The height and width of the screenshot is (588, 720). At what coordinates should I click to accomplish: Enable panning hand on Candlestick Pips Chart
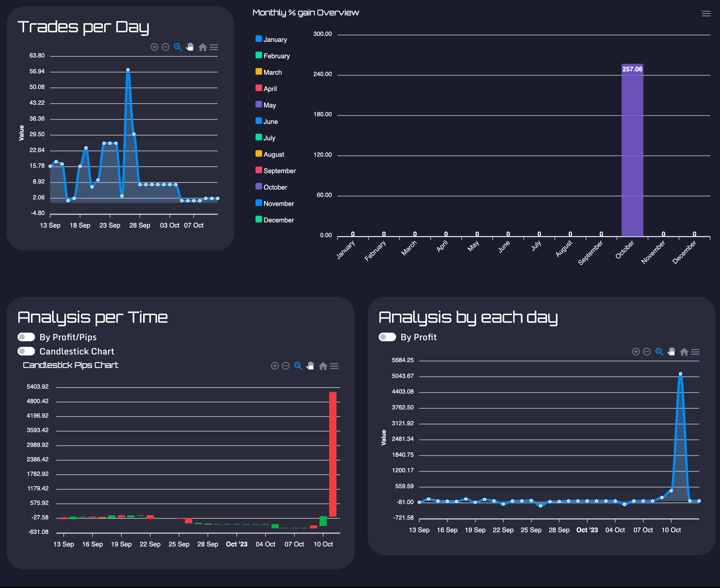click(310, 366)
